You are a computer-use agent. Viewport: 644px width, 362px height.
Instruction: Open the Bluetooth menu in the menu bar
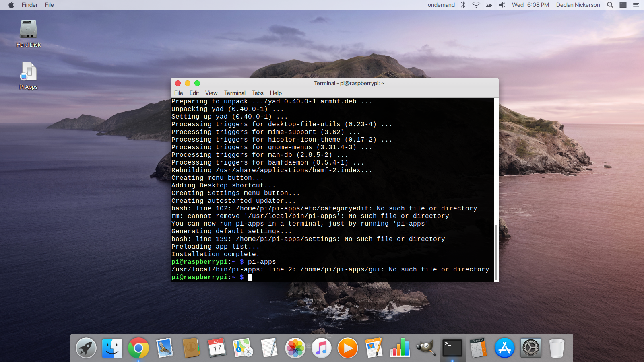click(x=463, y=5)
